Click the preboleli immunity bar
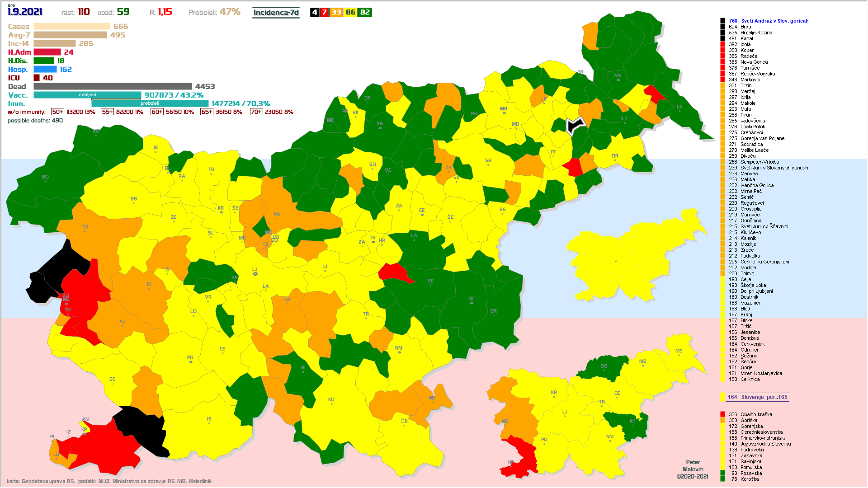Screen dimensions: 868x488 pos(150,103)
